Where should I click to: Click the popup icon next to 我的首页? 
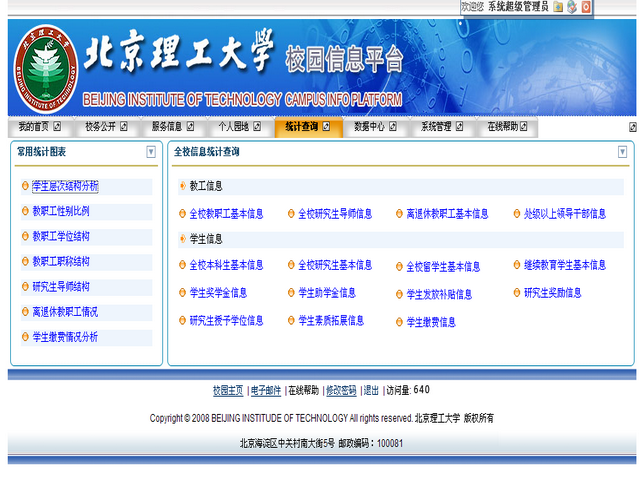(x=57, y=127)
